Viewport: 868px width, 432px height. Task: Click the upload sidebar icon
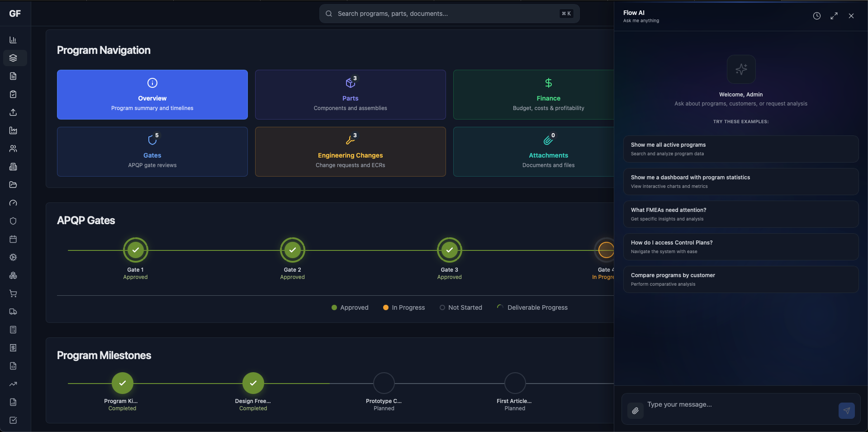(13, 112)
